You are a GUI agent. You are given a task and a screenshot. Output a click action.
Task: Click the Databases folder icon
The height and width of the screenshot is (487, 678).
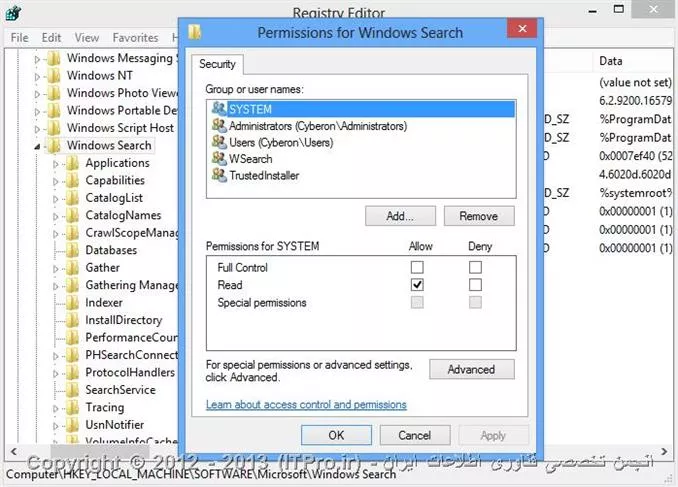pos(72,250)
